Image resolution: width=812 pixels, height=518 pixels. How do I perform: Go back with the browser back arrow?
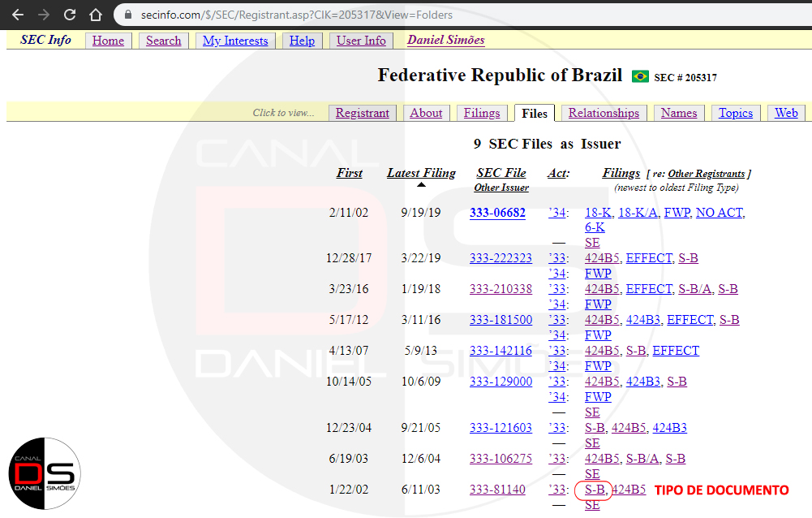pos(18,15)
